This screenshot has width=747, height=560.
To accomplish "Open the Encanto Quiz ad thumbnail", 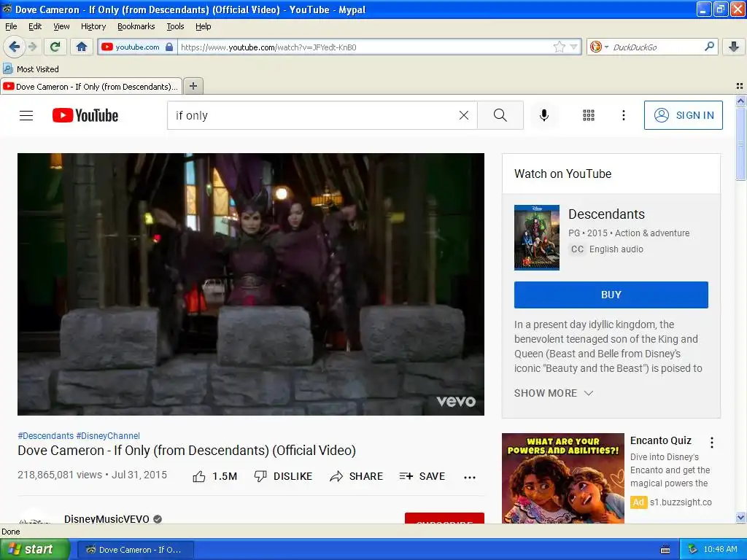I will pos(562,478).
